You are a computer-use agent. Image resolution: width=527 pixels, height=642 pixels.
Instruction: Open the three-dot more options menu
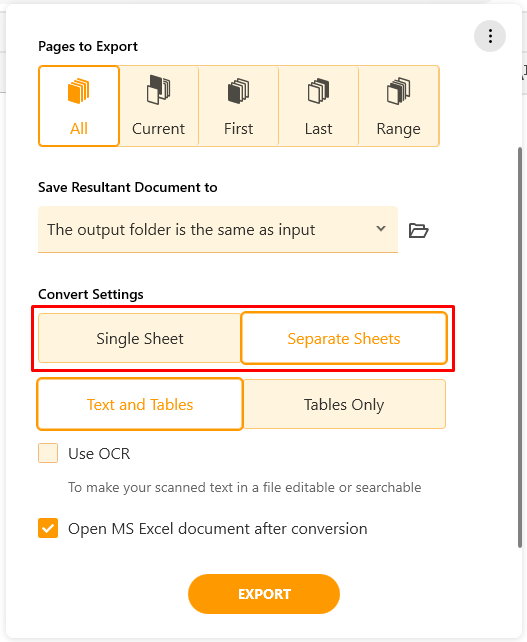pyautogui.click(x=490, y=36)
